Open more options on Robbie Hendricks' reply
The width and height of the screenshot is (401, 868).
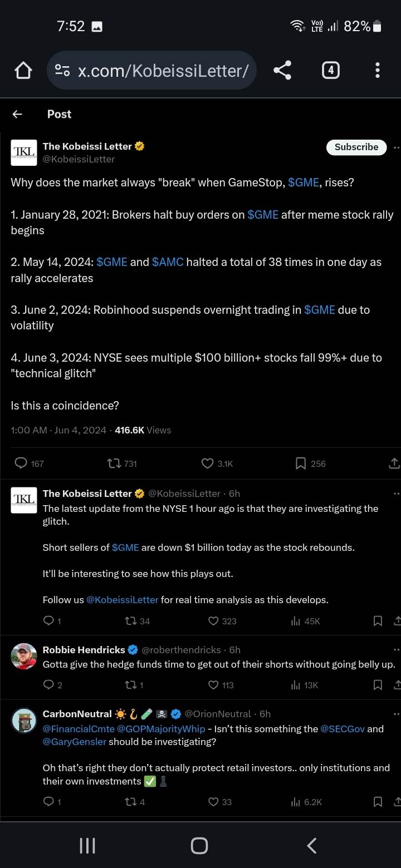point(396,650)
